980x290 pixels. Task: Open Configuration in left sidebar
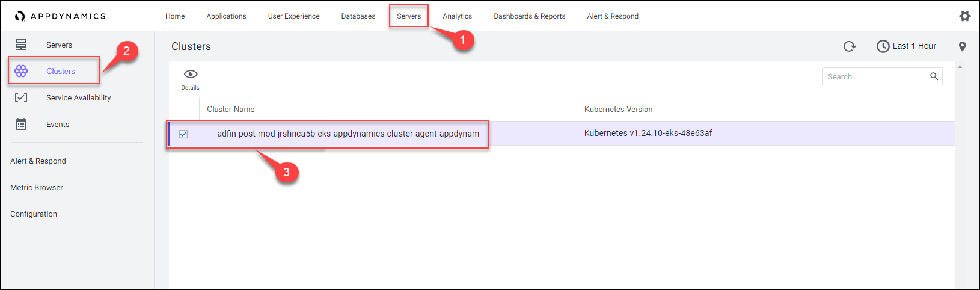coord(34,214)
